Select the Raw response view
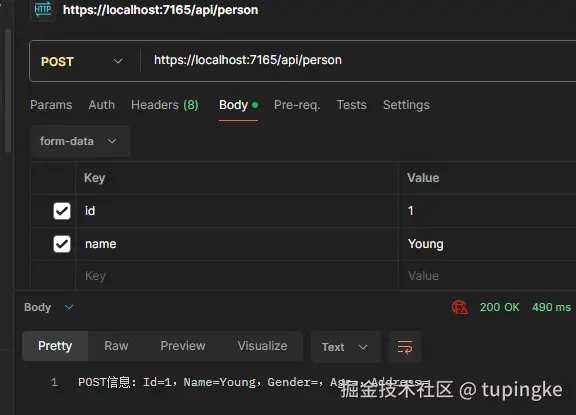 116,346
